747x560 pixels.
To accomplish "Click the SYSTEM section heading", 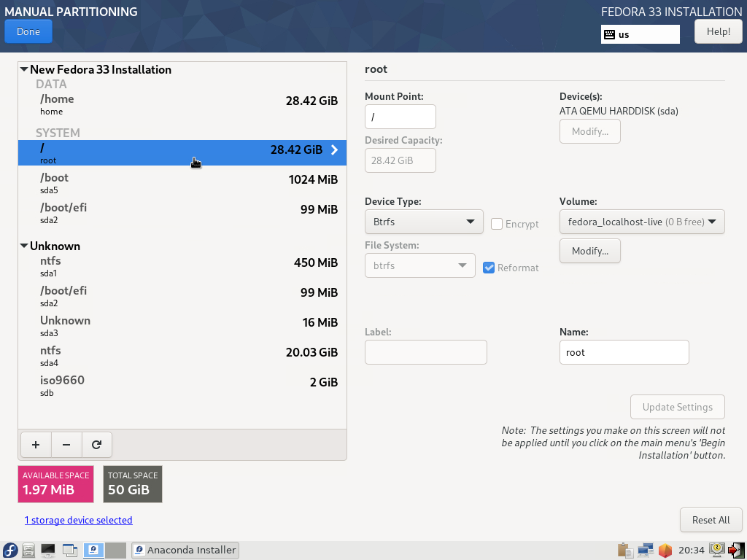I will pyautogui.click(x=58, y=133).
